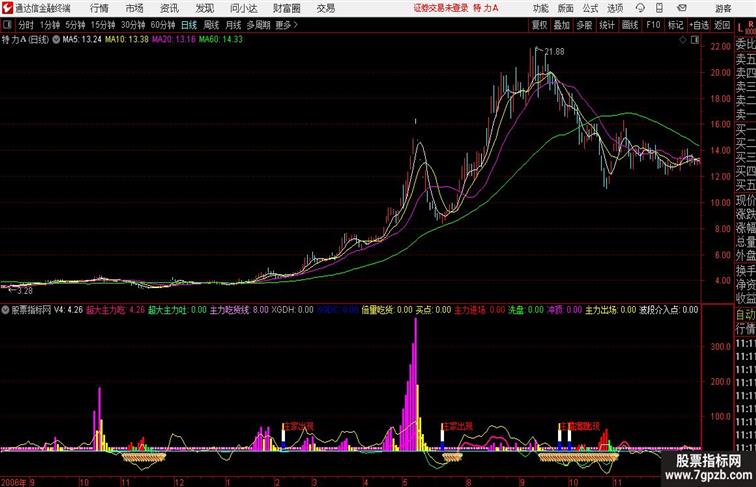Open the 多周期 multi-period view
This screenshot has height=487, width=756.
coord(258,25)
